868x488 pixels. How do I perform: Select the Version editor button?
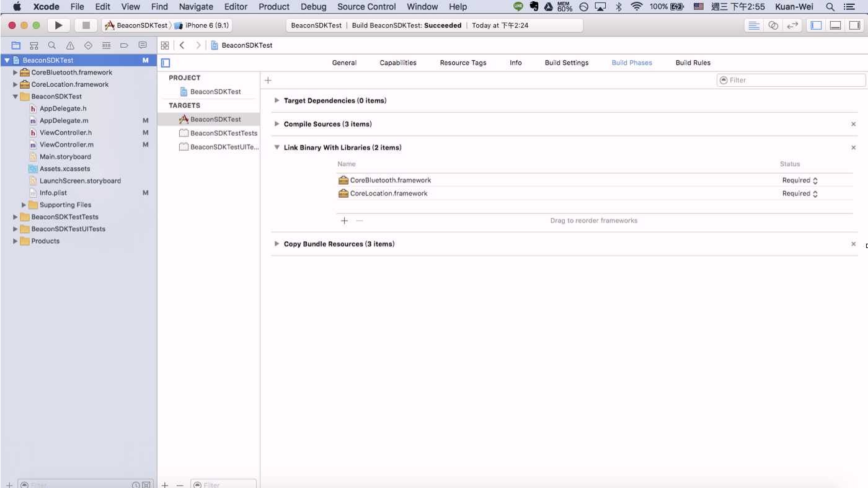(792, 25)
